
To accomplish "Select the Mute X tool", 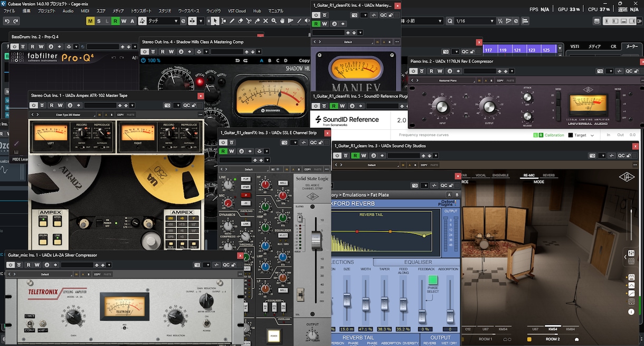I will 266,21.
